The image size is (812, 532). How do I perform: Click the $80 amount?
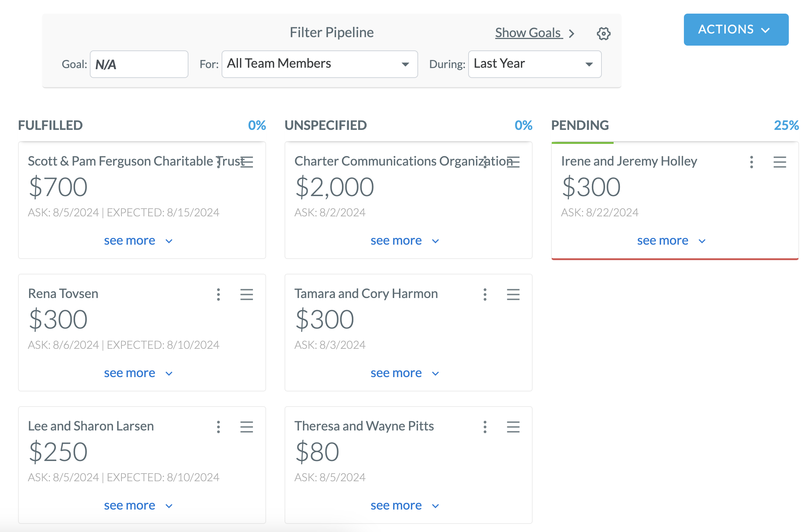[x=317, y=452]
